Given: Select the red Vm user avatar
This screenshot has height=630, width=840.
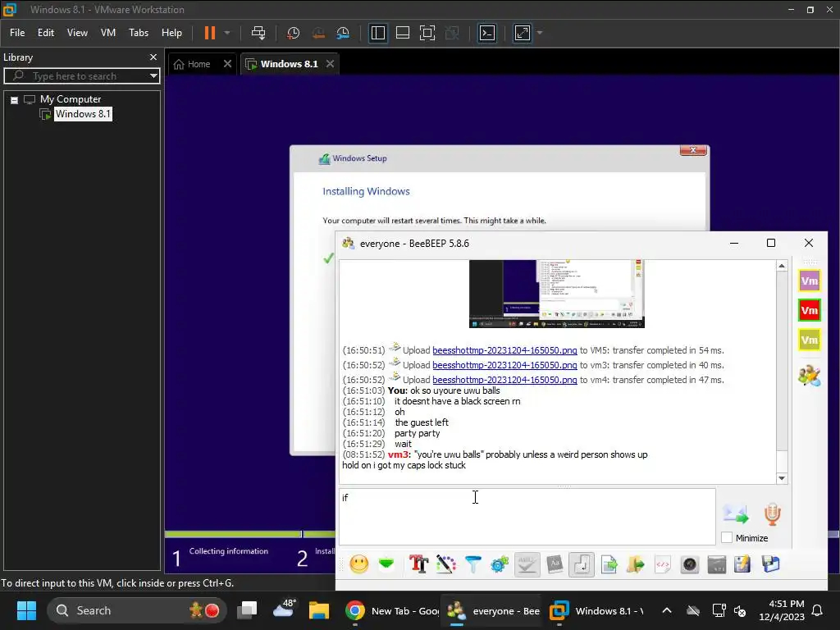Looking at the screenshot, I should 810,310.
